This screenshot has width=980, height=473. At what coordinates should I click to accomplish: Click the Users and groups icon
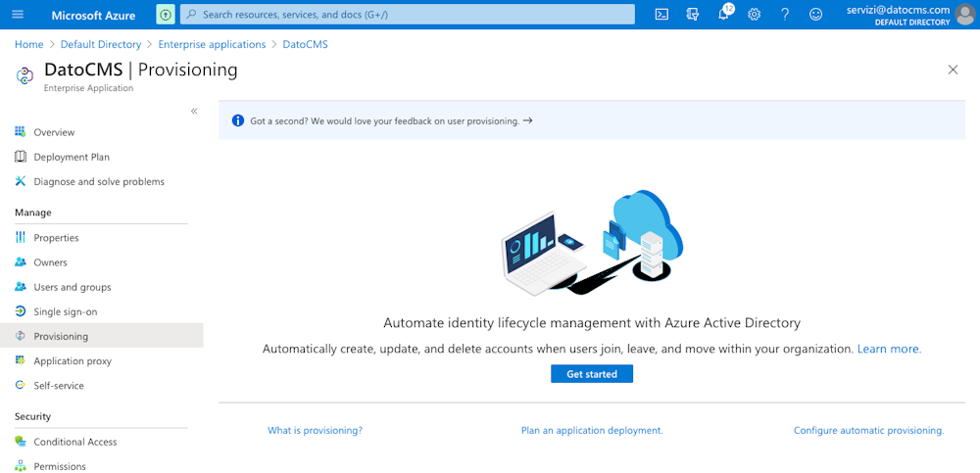point(21,287)
